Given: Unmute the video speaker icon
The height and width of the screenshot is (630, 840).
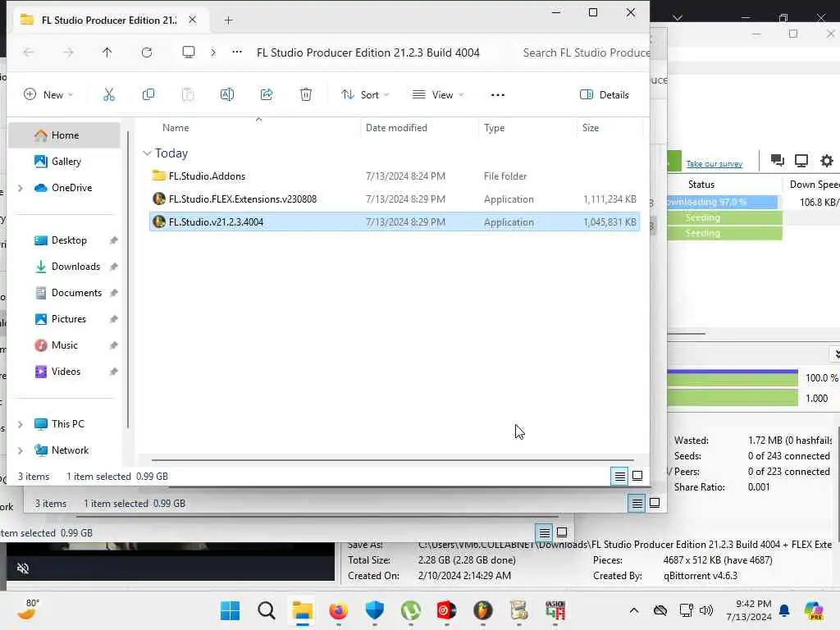Looking at the screenshot, I should point(22,568).
